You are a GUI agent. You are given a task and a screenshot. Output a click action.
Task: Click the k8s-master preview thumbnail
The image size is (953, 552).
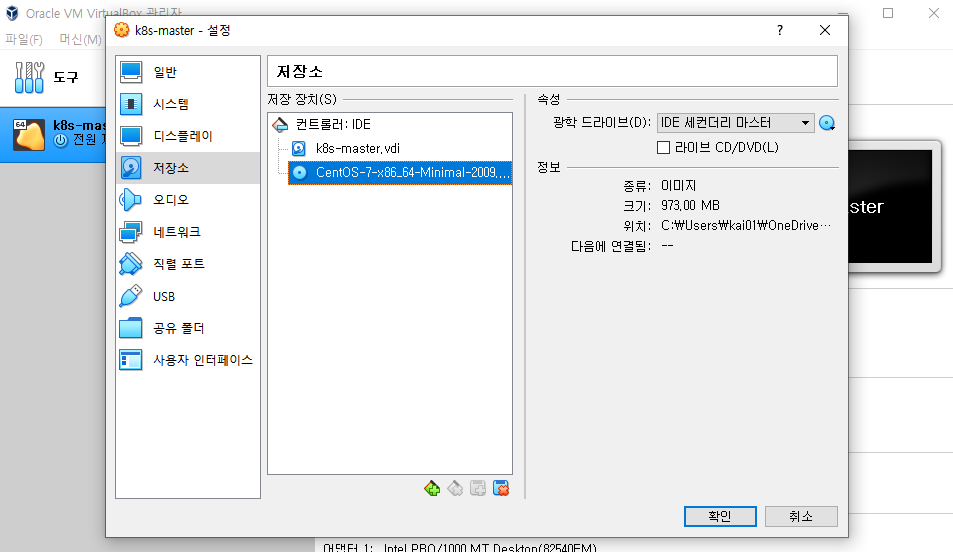890,207
